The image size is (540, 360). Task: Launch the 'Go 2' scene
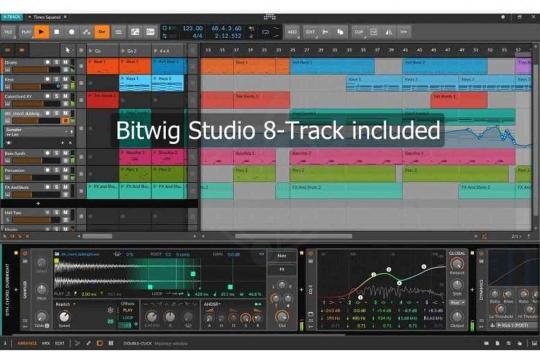point(135,51)
